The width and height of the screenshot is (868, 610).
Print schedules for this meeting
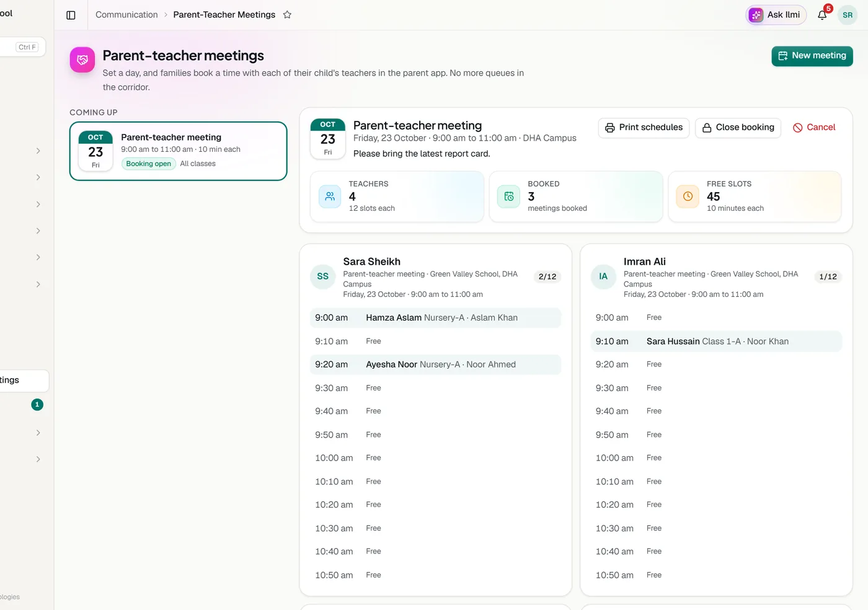click(x=644, y=128)
